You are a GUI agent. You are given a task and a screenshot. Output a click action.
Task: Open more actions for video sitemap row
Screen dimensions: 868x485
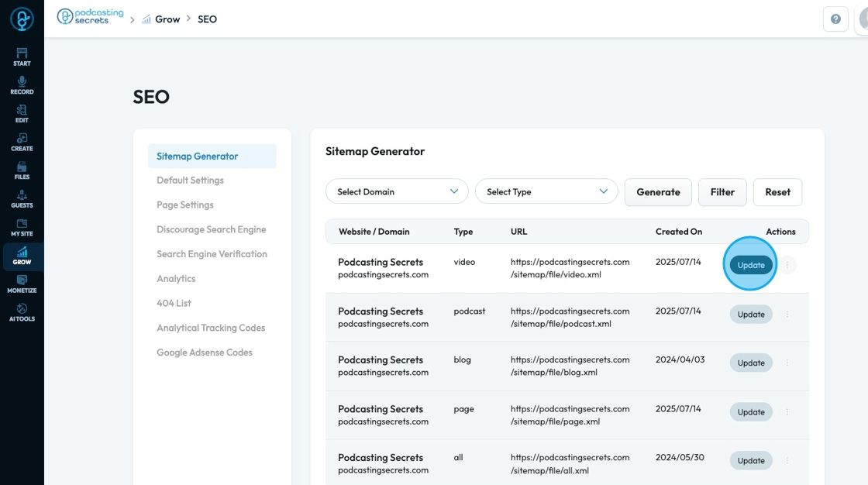tap(787, 265)
